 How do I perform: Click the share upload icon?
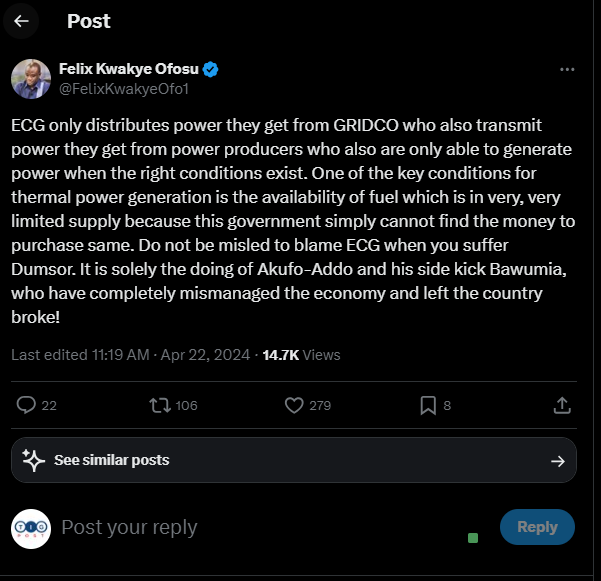pos(562,405)
